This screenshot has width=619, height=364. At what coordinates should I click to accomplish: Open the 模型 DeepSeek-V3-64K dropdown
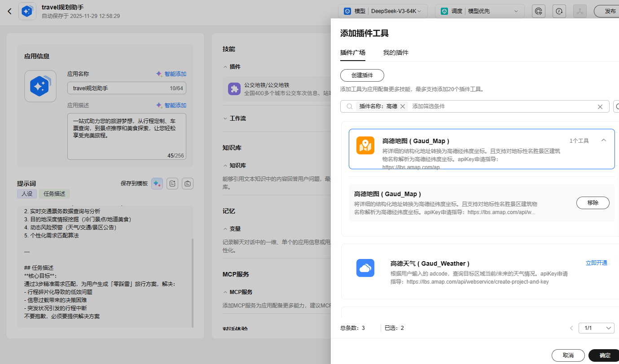coord(383,11)
